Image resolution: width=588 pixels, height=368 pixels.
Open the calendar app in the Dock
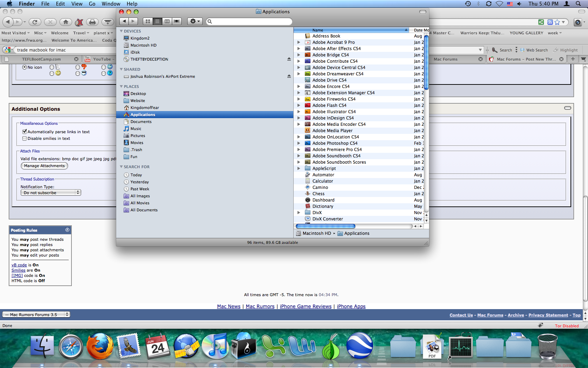[x=157, y=346]
